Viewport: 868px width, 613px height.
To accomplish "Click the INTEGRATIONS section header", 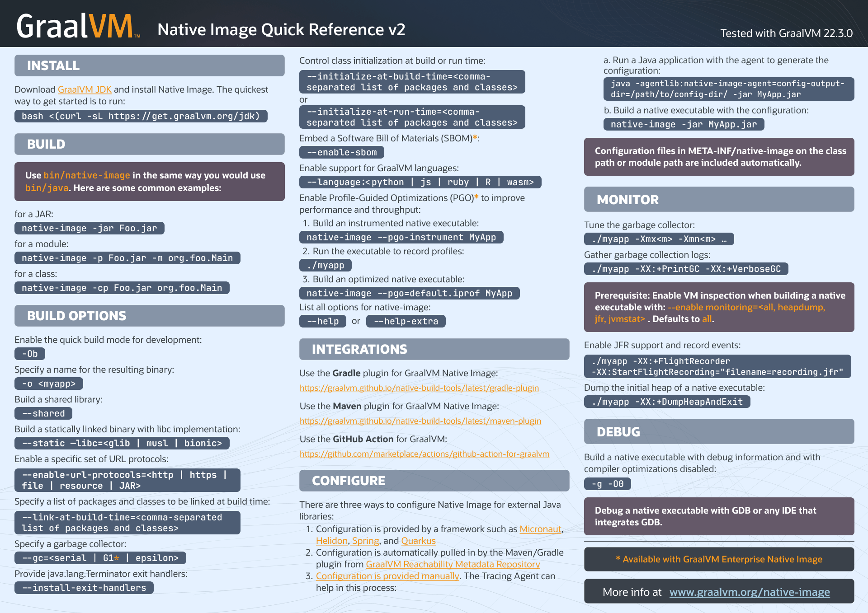I will click(434, 349).
